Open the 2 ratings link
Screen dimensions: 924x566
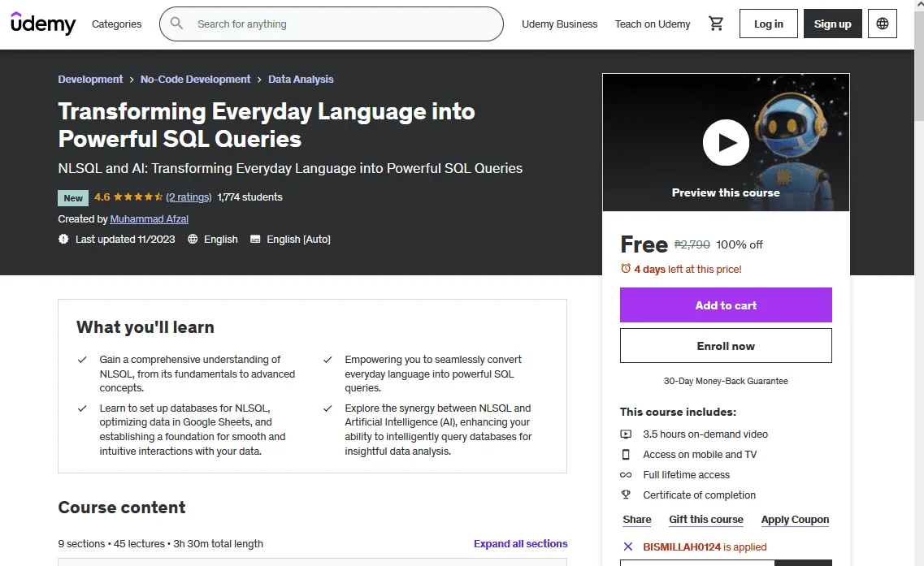(189, 197)
